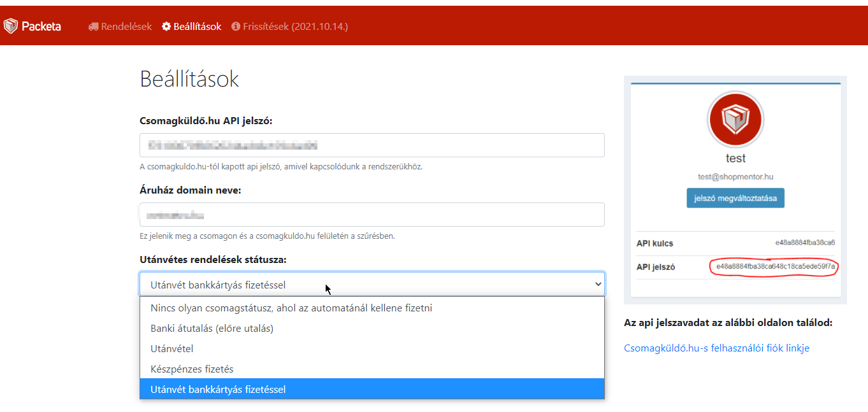Click the Áruház domain neve field
Screen dimensions: 868x412
(x=372, y=215)
